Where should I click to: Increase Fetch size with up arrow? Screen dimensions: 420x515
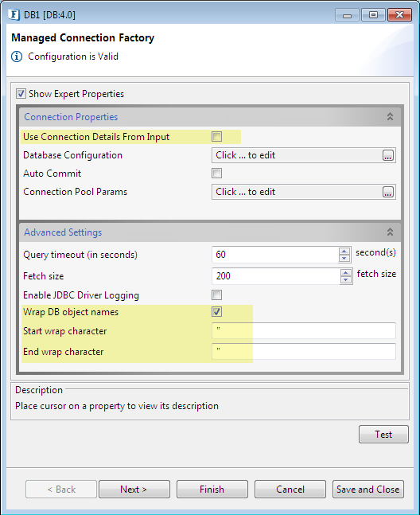pyautogui.click(x=346, y=272)
